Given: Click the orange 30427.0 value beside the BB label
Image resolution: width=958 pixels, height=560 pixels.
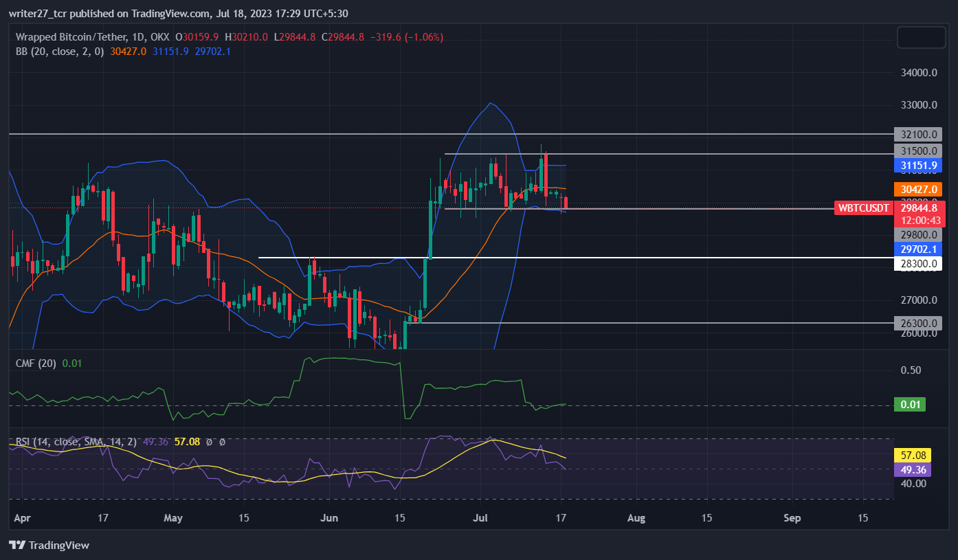Looking at the screenshot, I should (x=128, y=51).
